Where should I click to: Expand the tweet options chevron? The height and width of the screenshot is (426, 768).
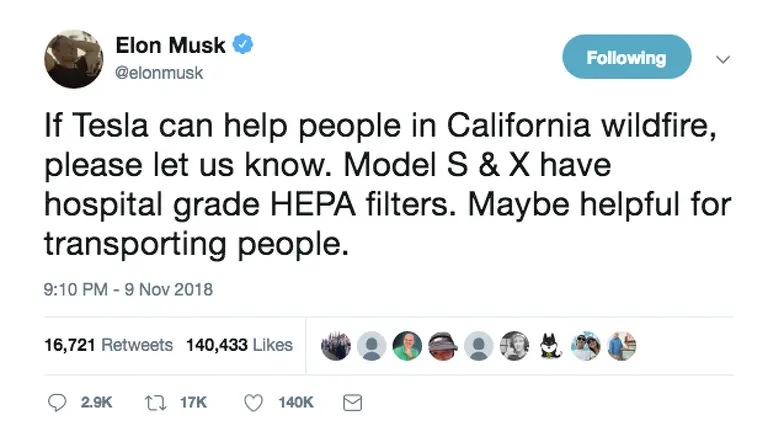pyautogui.click(x=724, y=59)
